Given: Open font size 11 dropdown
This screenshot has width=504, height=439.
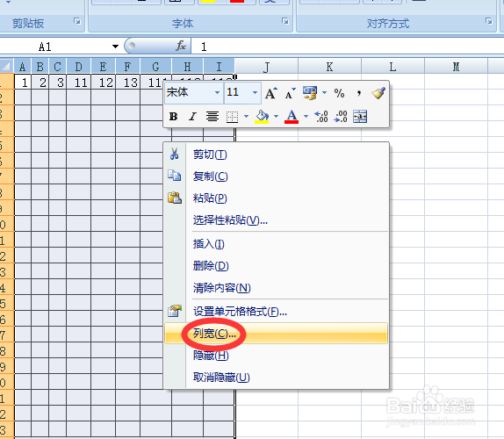Looking at the screenshot, I should 255,92.
